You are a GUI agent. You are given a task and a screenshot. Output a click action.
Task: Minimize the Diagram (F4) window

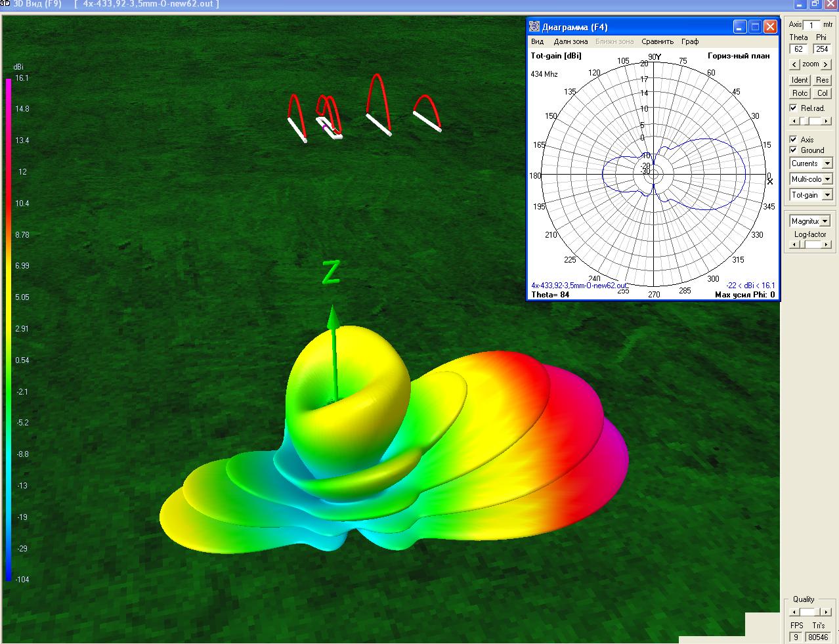740,27
